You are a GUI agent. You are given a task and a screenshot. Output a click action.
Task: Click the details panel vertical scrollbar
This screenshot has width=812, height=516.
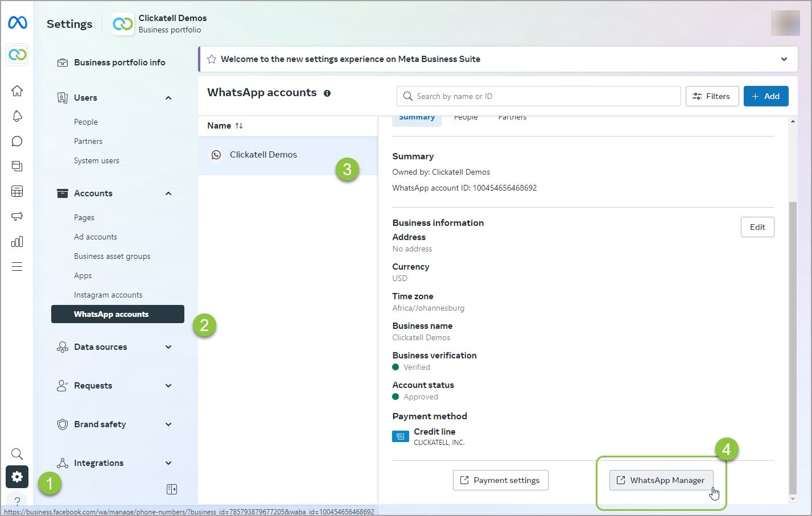pos(793,347)
